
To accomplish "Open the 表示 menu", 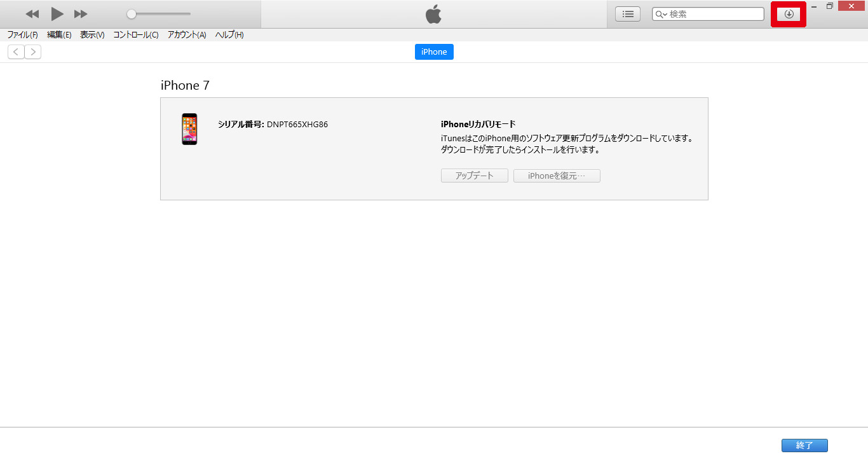I will (92, 35).
